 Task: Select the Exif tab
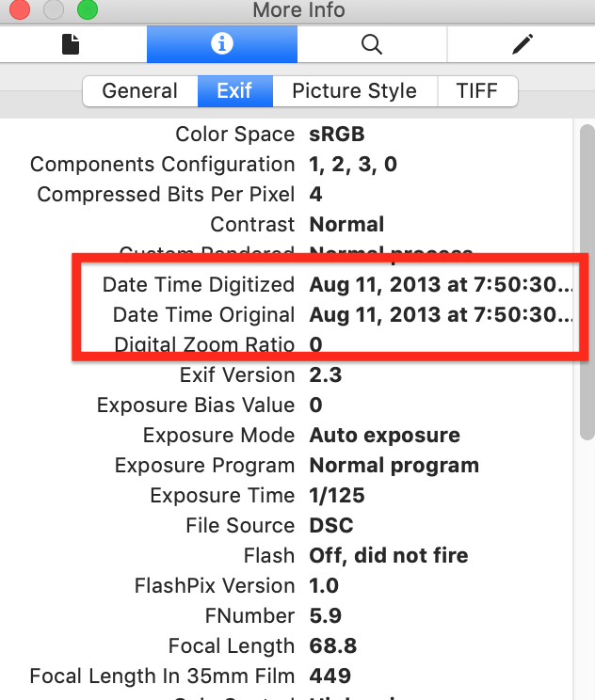click(234, 91)
